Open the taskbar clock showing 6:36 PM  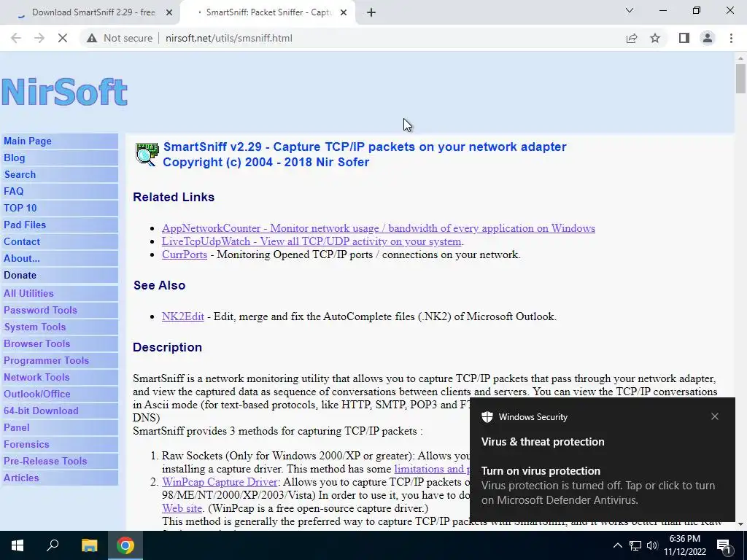[684, 545]
